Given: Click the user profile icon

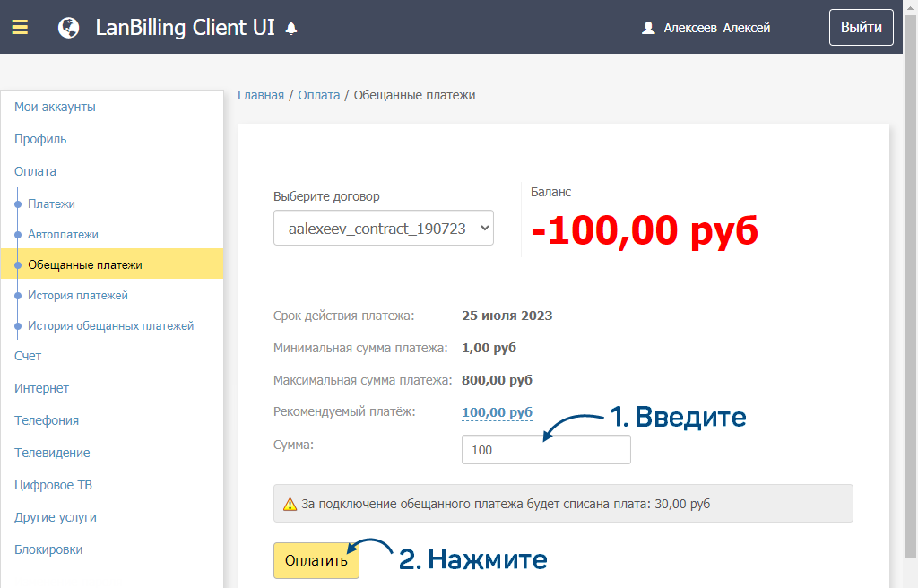Looking at the screenshot, I should pyautogui.click(x=649, y=28).
